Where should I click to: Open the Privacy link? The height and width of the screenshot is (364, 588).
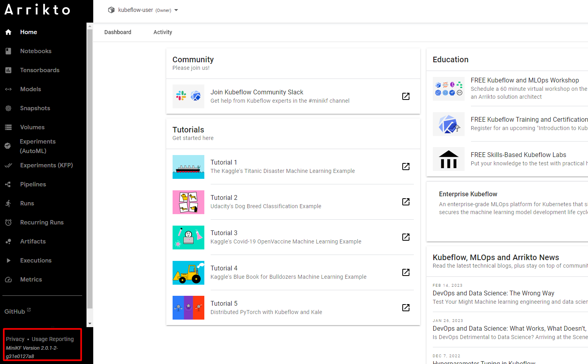tap(15, 339)
